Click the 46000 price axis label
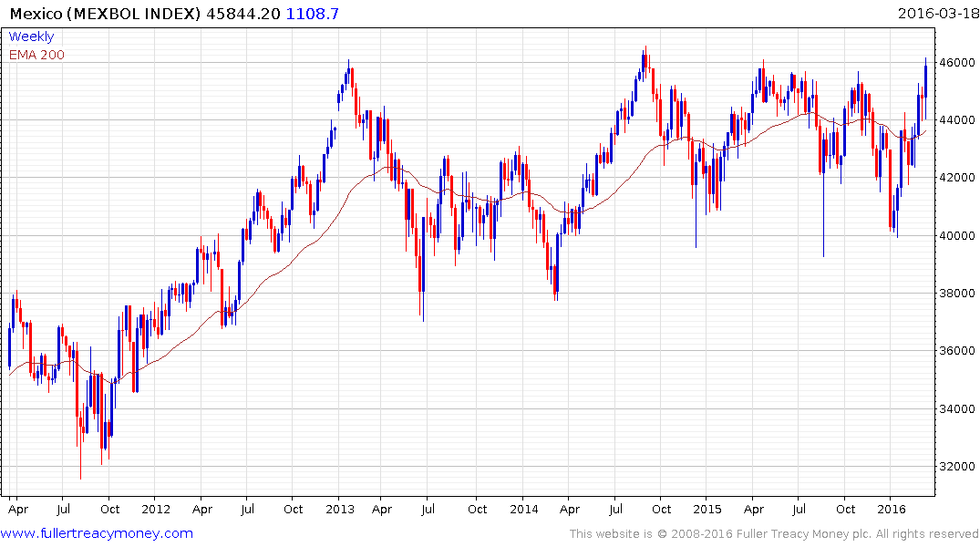The image size is (980, 547). click(956, 63)
